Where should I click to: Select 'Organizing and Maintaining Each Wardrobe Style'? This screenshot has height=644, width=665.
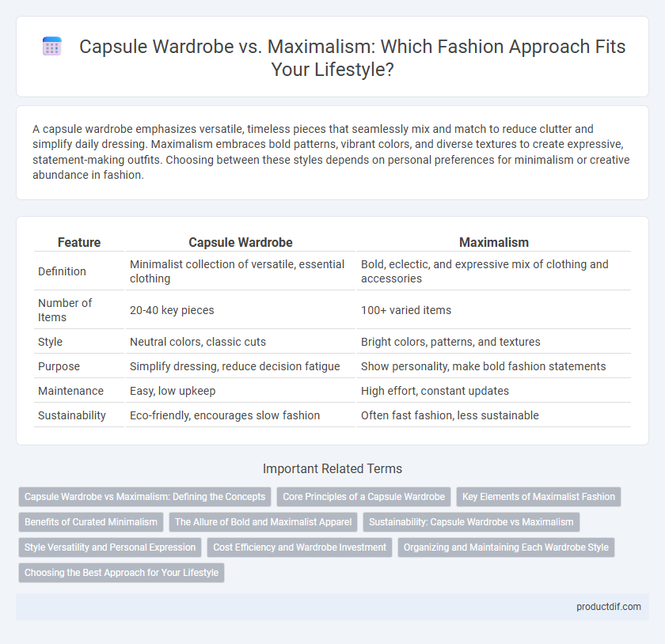506,547
